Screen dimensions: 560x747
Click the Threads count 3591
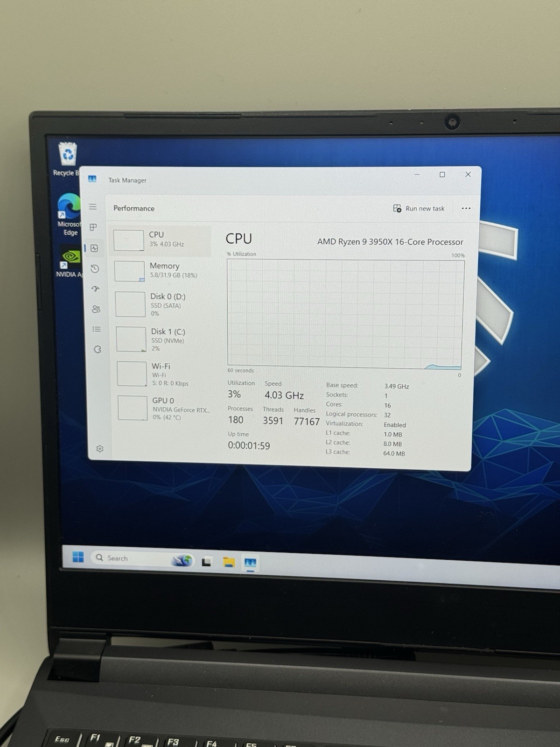pos(273,421)
